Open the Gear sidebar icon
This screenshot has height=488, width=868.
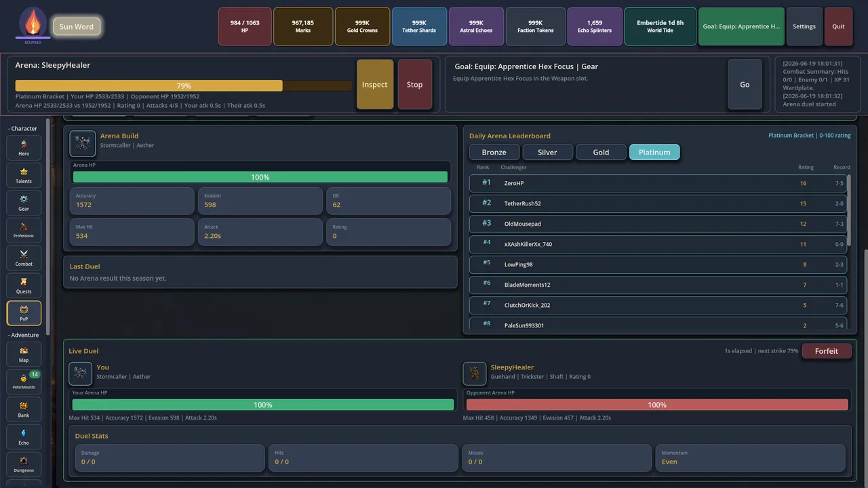pos(24,203)
